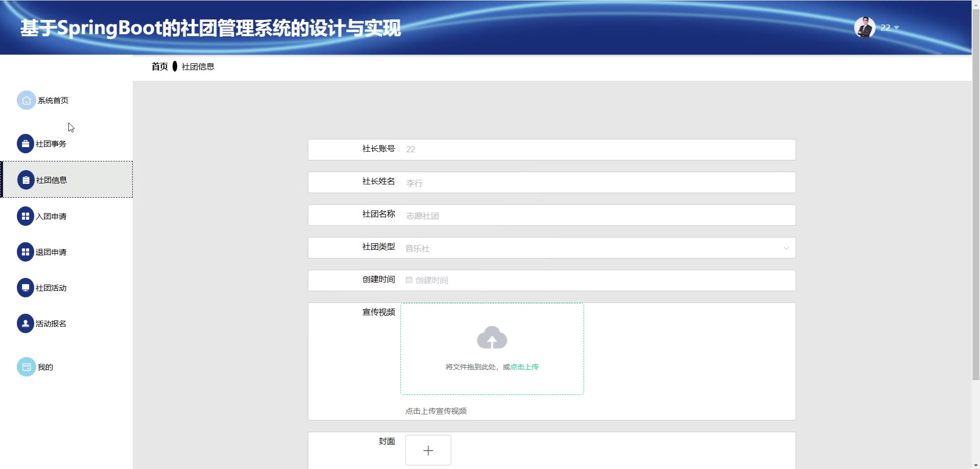Select 社团信息 in the sidebar
Viewport: 980px width, 469px height.
[x=66, y=180]
